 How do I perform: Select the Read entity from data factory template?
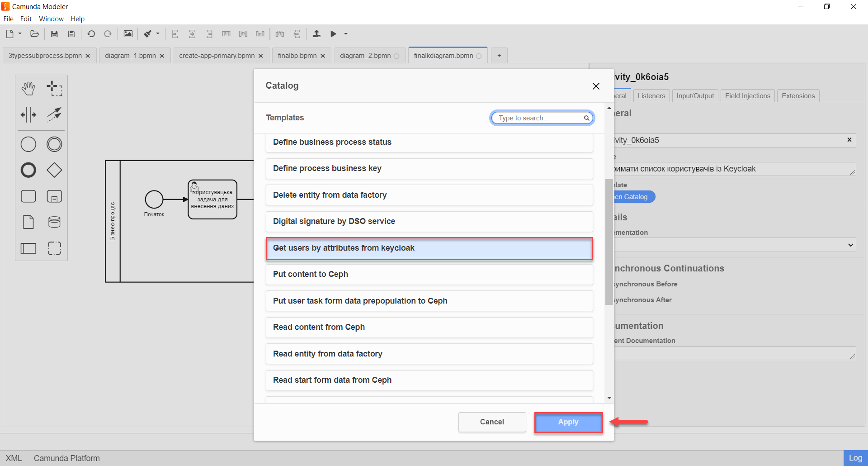pos(429,354)
